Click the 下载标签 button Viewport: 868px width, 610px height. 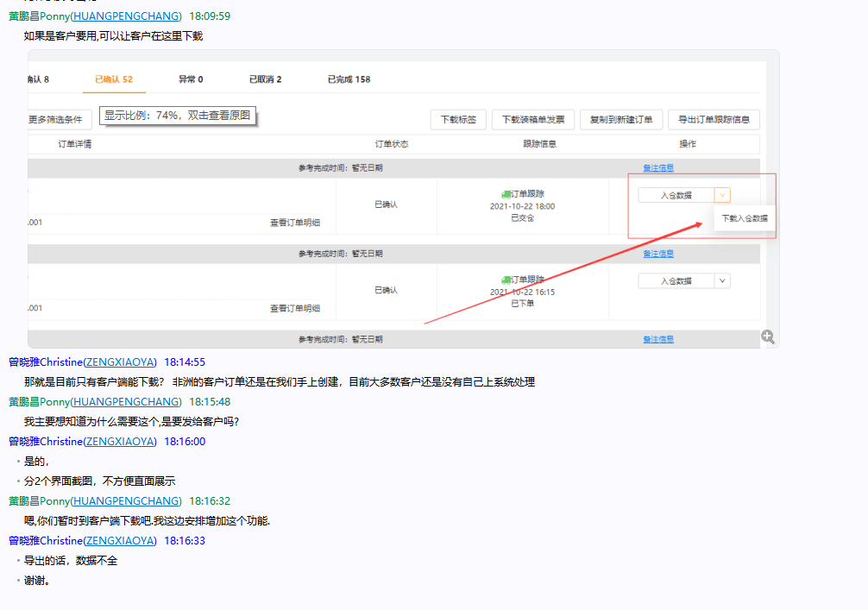click(x=458, y=120)
